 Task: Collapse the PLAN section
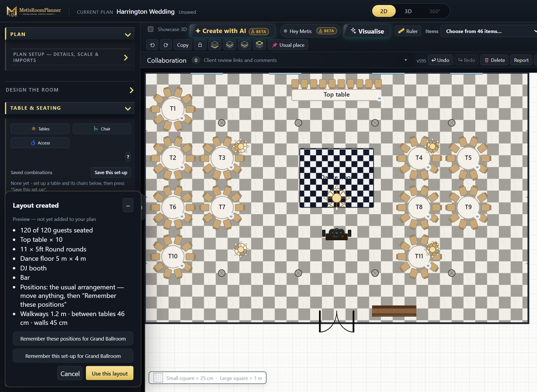pos(128,34)
